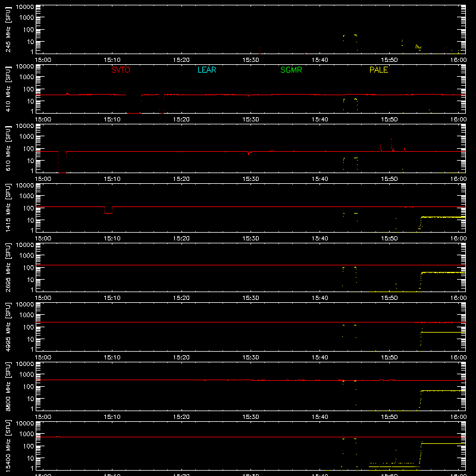Select the 410 MHz [SFU] axis label
The width and height of the screenshot is (476, 476).
(8, 89)
